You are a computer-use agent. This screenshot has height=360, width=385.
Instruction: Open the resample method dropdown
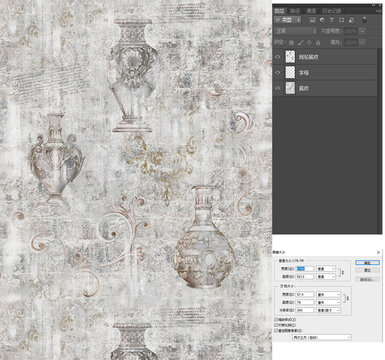[322, 337]
